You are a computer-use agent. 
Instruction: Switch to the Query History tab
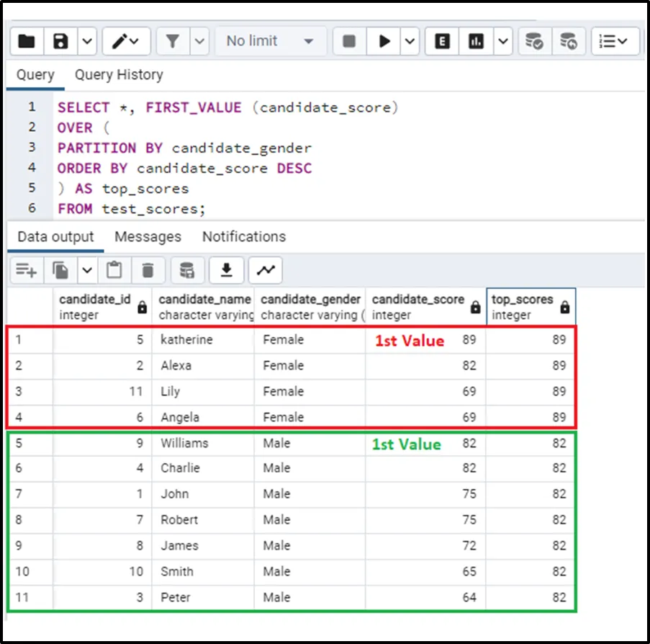[119, 75]
